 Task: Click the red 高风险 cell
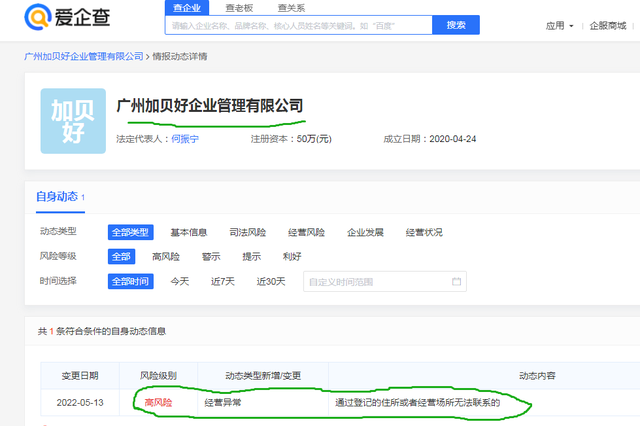point(158,403)
